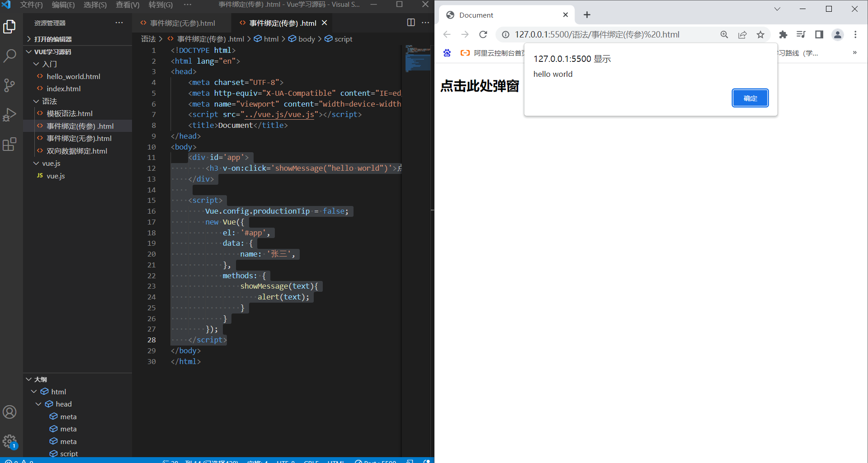Viewport: 868px width, 463px height.
Task: Open hello_world.html in explorer
Action: click(x=73, y=76)
